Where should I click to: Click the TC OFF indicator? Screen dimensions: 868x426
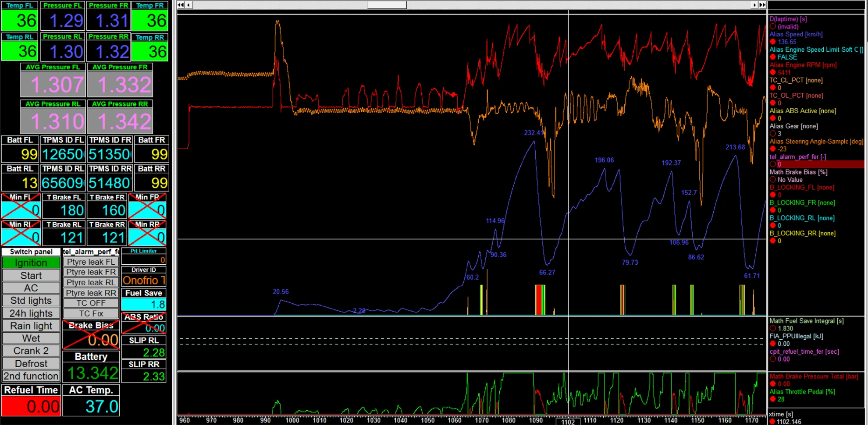pos(91,303)
